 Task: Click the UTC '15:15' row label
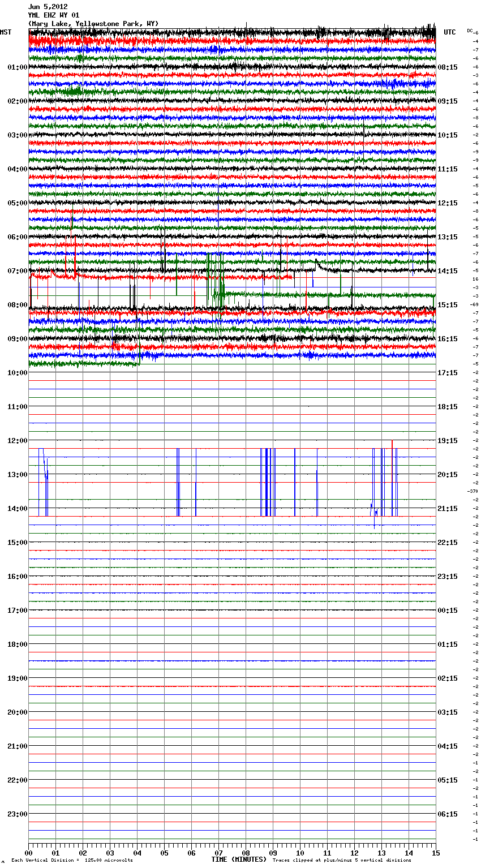click(x=448, y=305)
